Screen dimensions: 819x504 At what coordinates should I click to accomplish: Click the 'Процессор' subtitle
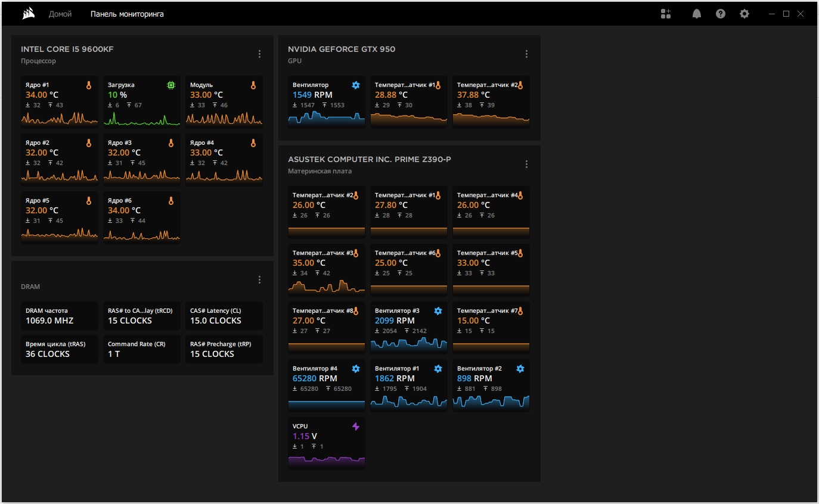38,61
